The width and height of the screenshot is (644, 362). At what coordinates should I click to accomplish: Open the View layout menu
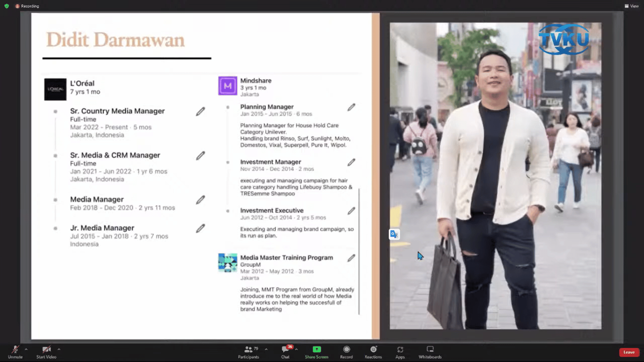click(x=632, y=6)
